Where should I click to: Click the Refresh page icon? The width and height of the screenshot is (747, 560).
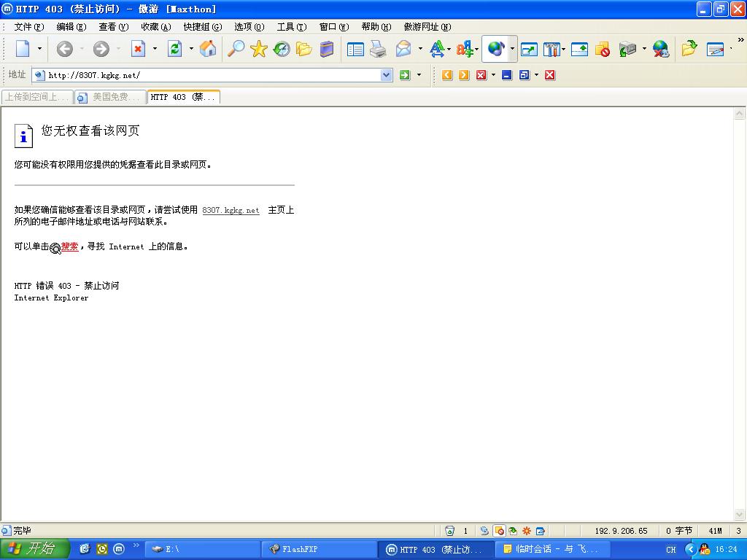[x=175, y=49]
